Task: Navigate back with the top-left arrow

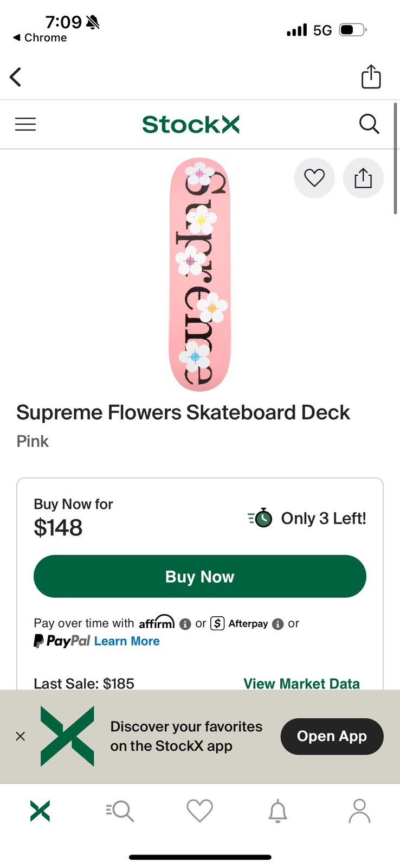Action: 15,76
